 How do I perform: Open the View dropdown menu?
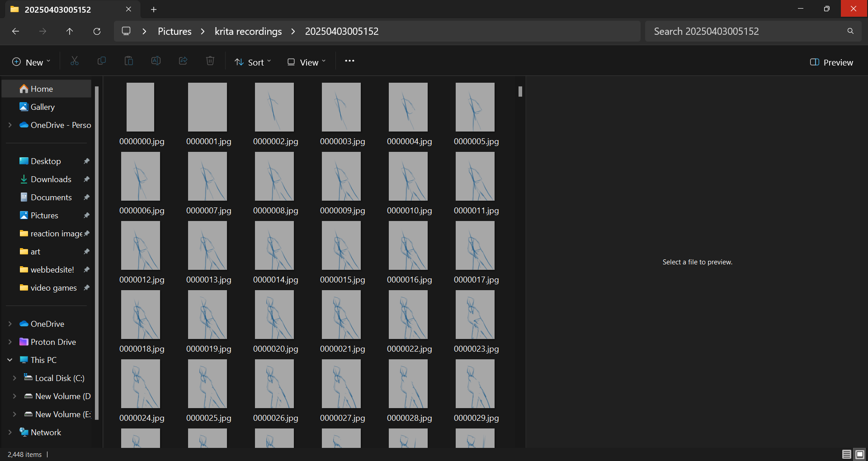click(x=307, y=62)
